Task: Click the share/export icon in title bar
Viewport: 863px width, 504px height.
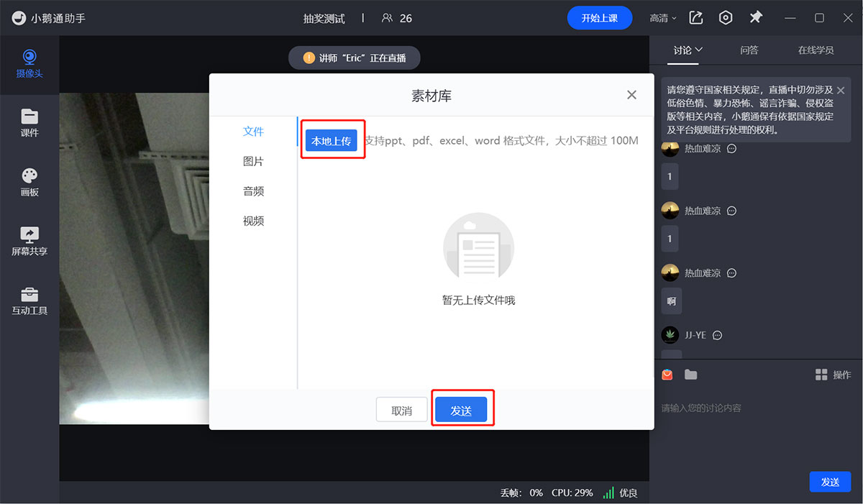Action: pyautogui.click(x=696, y=18)
